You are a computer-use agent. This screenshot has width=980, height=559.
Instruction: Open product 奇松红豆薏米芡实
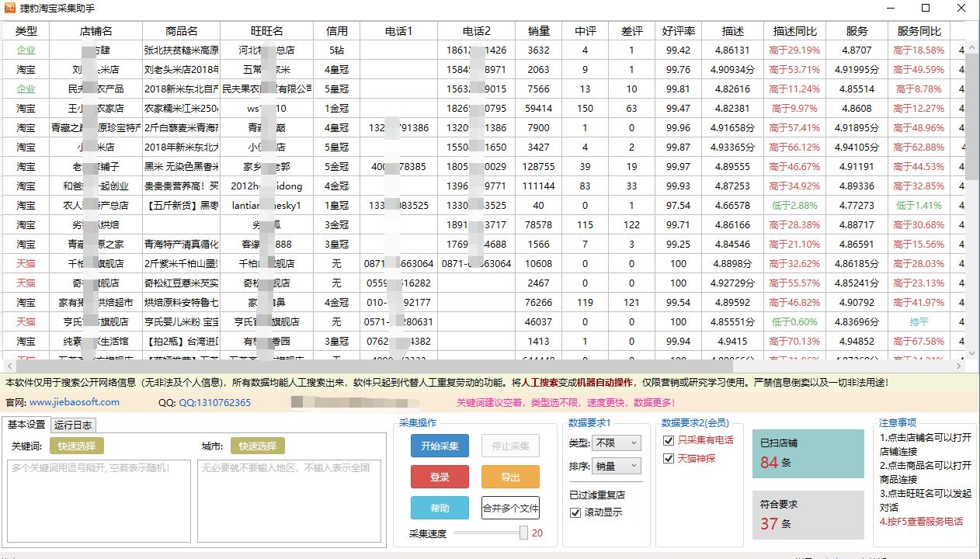182,283
